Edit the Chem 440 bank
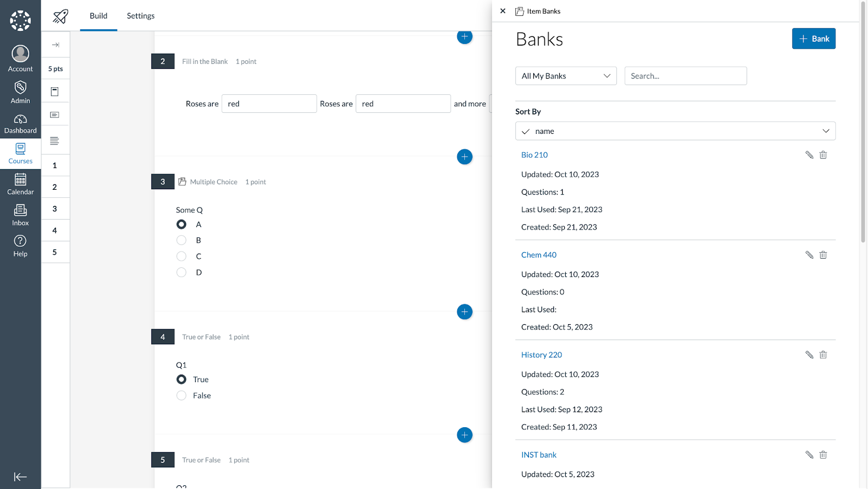This screenshot has height=489, width=868. [809, 255]
